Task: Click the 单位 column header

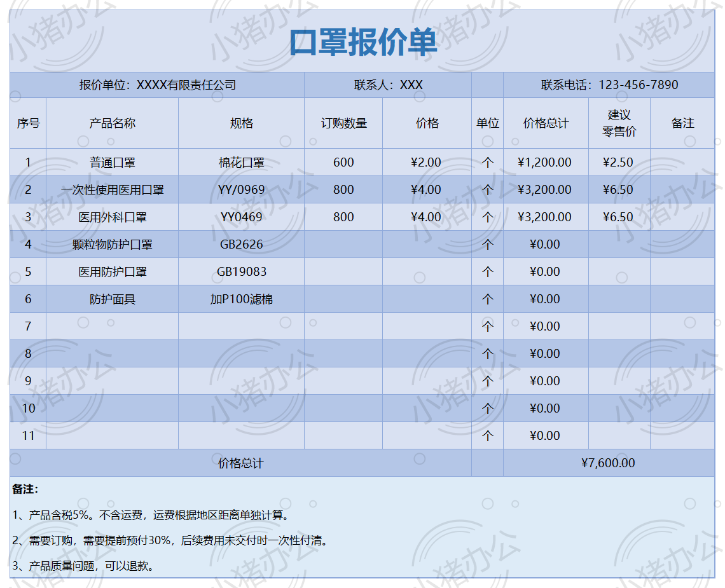Action: coord(487,123)
